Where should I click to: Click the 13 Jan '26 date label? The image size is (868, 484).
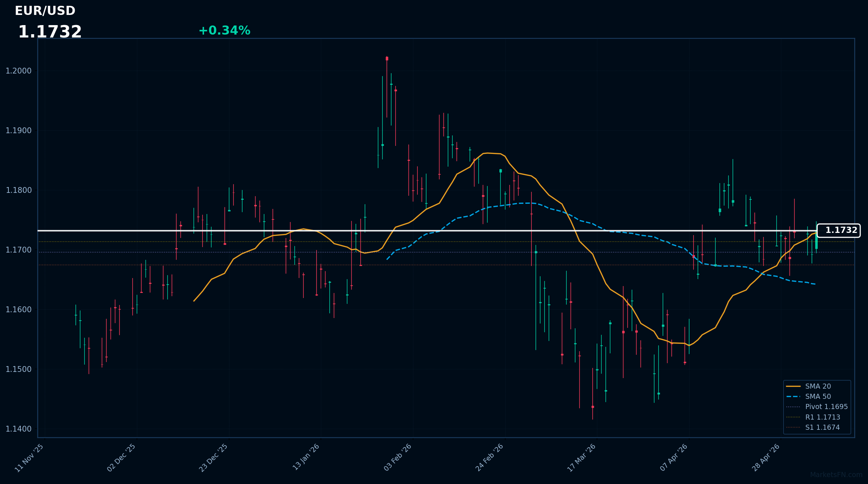(x=306, y=457)
